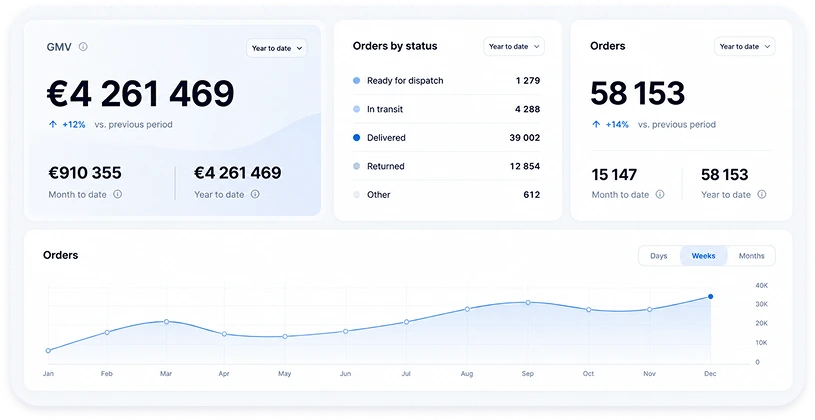This screenshot has width=815, height=420.
Task: Click the Orders chart heading
Action: [x=61, y=255]
